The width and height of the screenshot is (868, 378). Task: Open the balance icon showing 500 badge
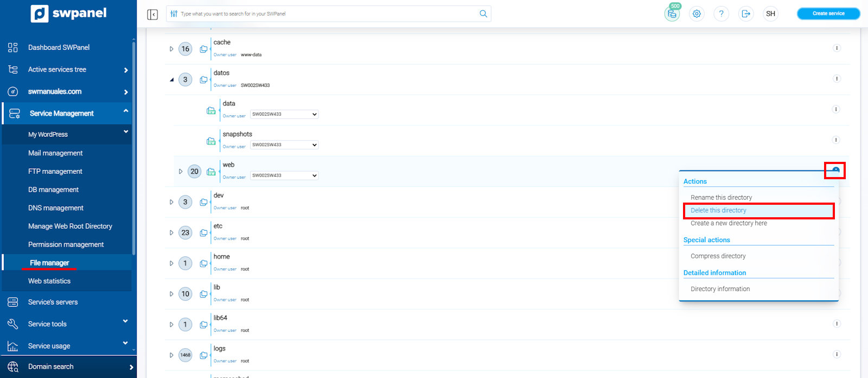click(672, 14)
